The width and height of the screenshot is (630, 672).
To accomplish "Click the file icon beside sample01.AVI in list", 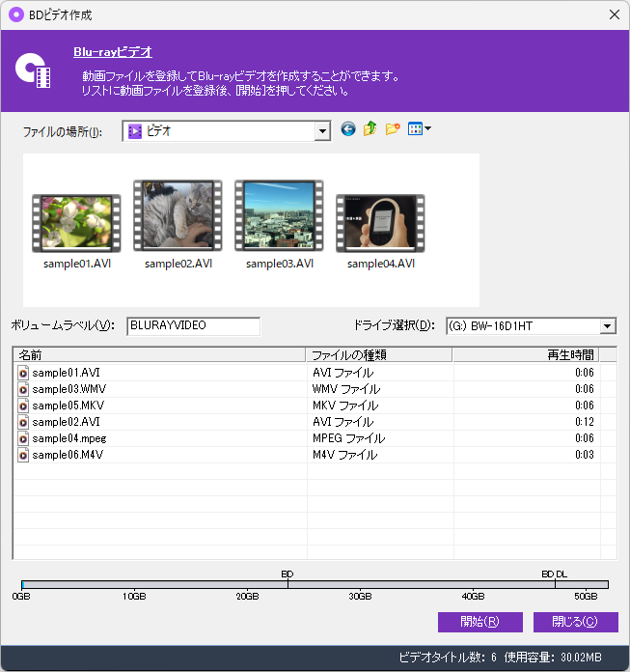I will point(23,373).
